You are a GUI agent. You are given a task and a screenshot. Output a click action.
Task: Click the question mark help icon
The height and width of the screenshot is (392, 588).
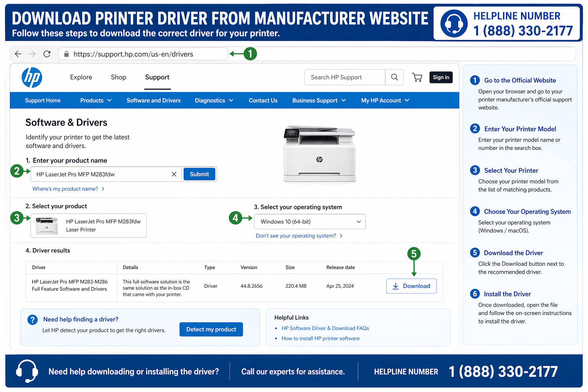tap(33, 320)
